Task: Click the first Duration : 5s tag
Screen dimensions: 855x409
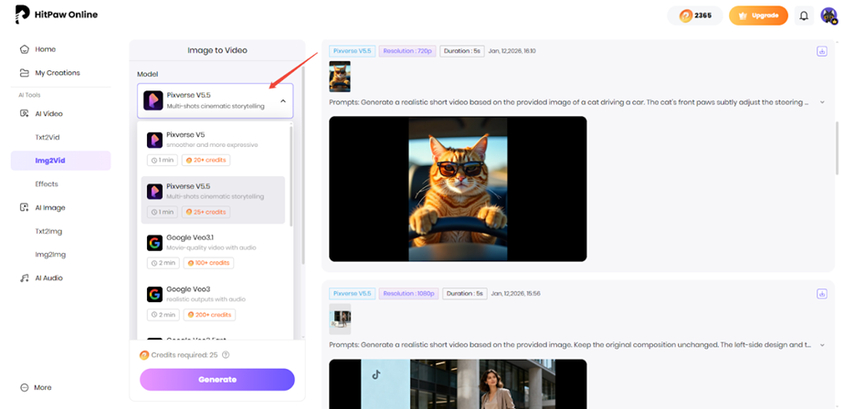Action: (462, 51)
